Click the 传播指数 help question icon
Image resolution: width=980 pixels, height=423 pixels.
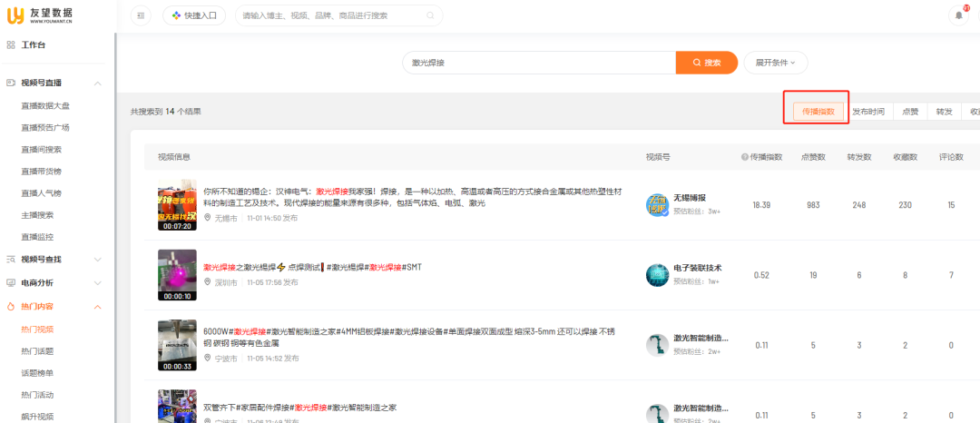pyautogui.click(x=745, y=157)
